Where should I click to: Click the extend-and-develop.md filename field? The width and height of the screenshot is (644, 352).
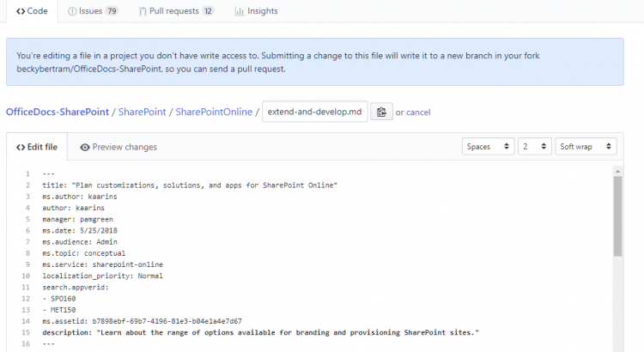pyautogui.click(x=315, y=112)
